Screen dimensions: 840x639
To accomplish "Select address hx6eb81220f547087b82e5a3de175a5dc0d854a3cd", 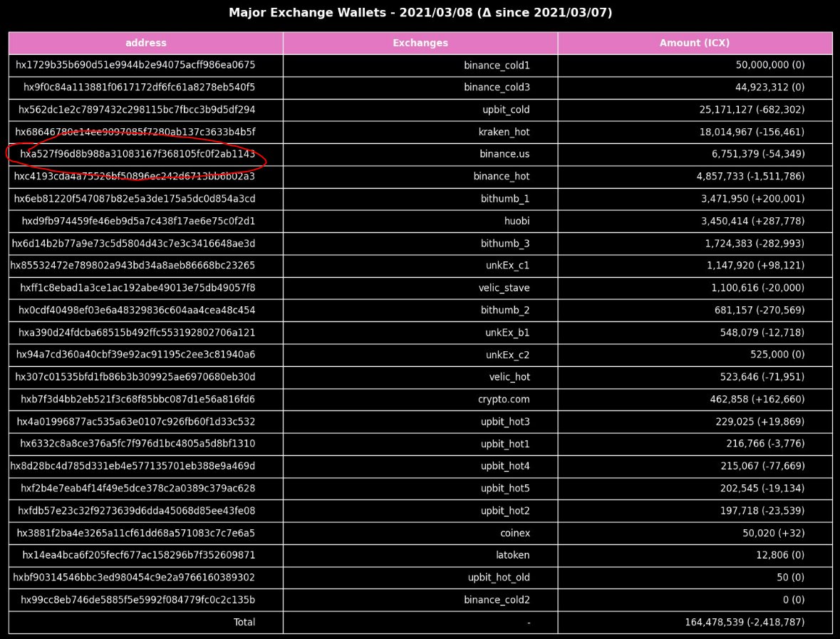I will coord(135,199).
